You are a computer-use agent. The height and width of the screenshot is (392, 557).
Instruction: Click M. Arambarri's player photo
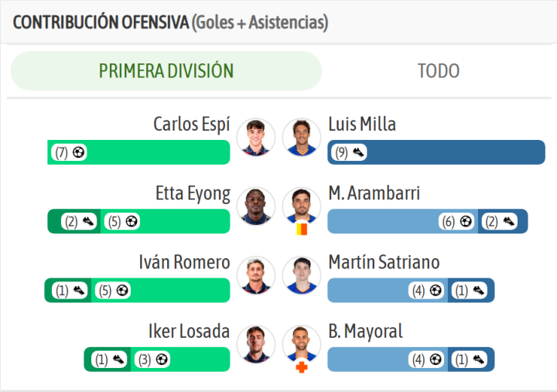301,206
